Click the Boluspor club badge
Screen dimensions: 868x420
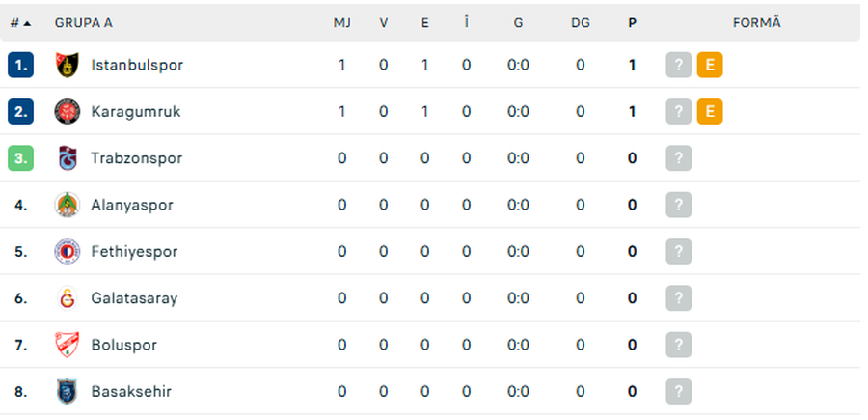67,345
